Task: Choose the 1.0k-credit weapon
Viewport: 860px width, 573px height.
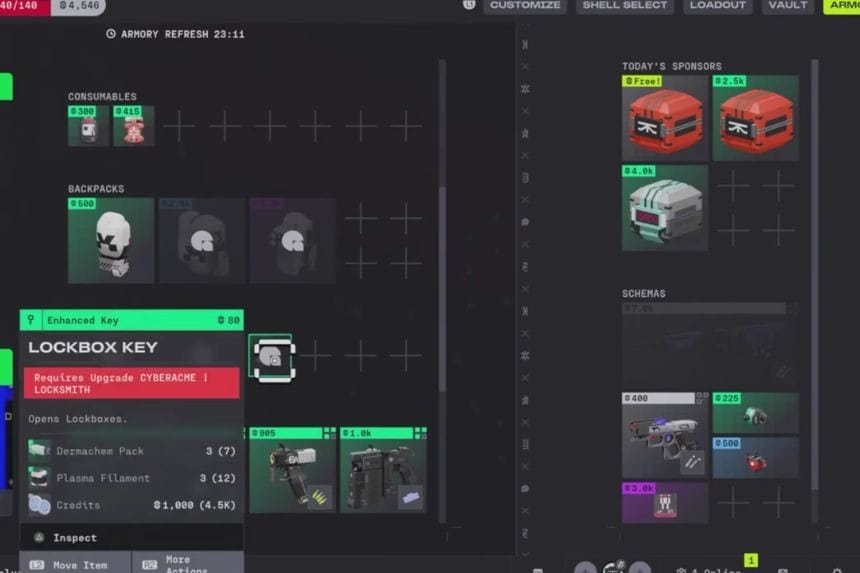Action: click(x=383, y=470)
